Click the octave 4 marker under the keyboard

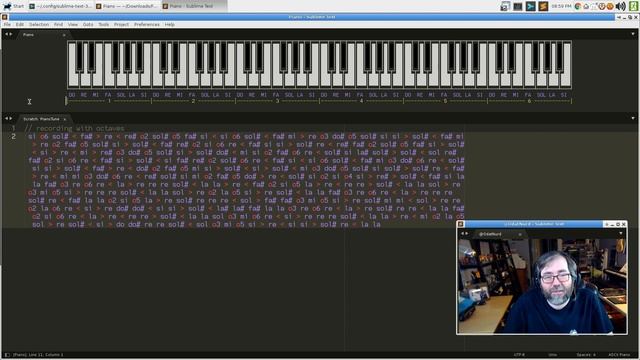pyautogui.click(x=361, y=101)
